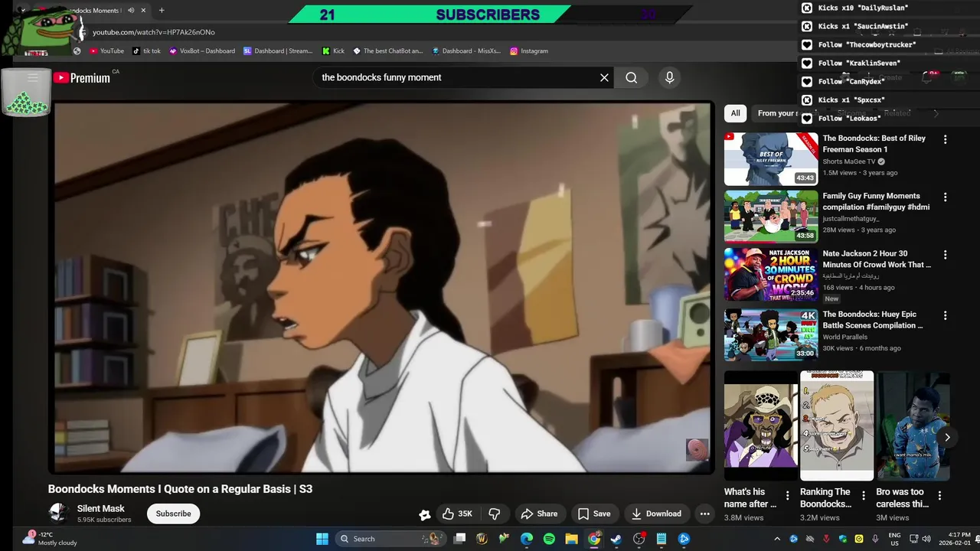Open options for "What's his name after" short
This screenshot has height=551, width=980.
[788, 496]
